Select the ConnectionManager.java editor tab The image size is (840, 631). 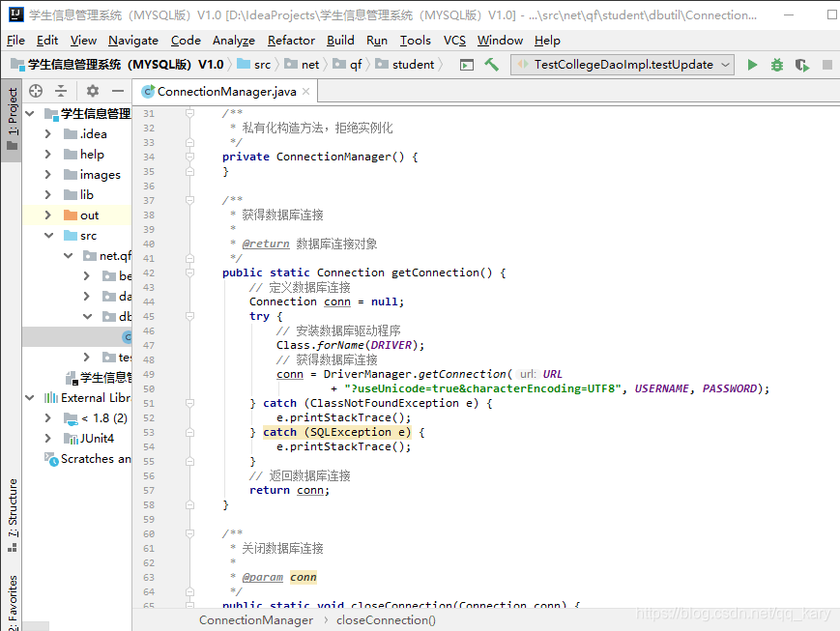(x=225, y=92)
